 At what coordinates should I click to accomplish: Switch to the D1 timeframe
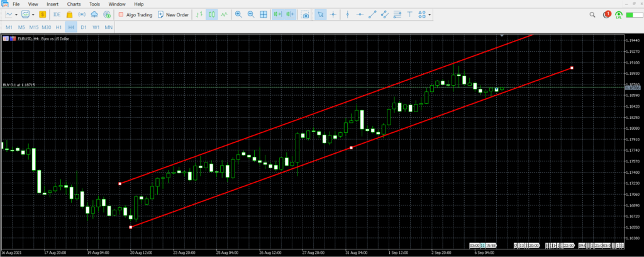click(84, 28)
